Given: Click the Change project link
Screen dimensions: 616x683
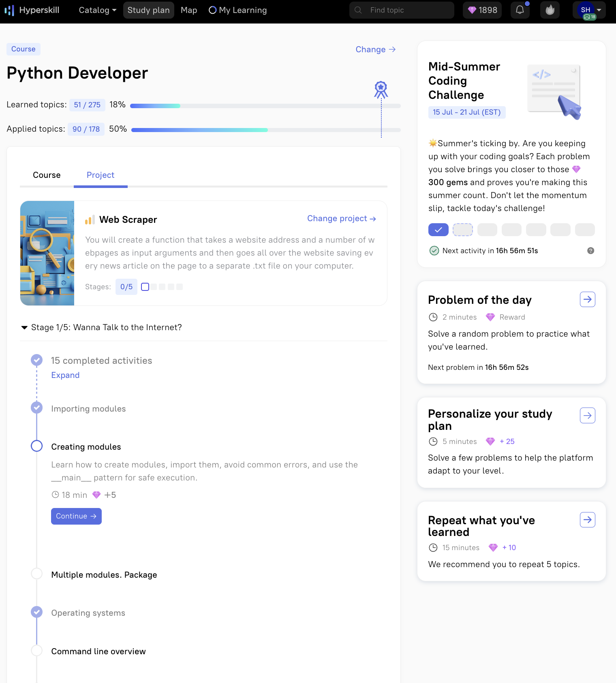Looking at the screenshot, I should (341, 218).
